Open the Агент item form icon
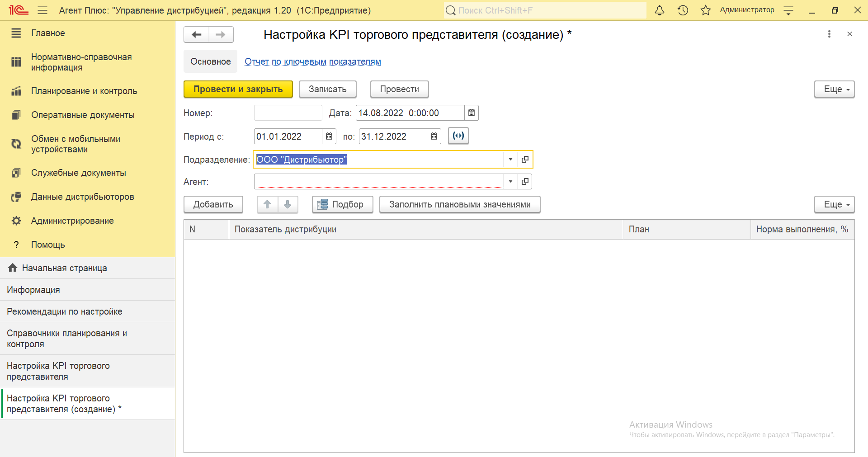Viewport: 868px width, 457px height. (x=525, y=181)
